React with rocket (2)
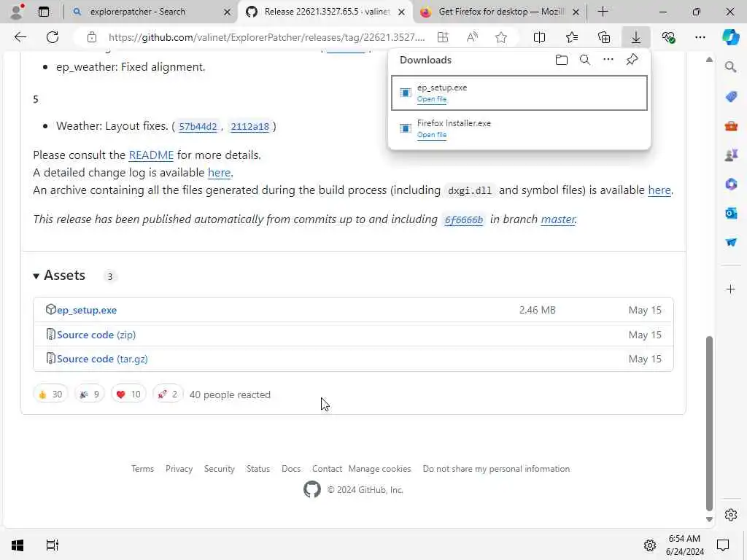This screenshot has width=747, height=560. [168, 394]
